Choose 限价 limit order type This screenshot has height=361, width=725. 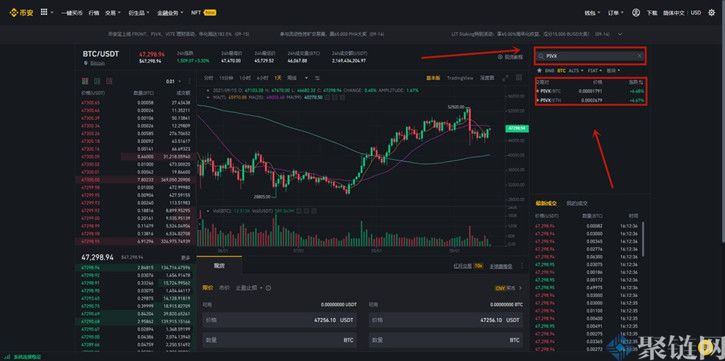coord(208,288)
